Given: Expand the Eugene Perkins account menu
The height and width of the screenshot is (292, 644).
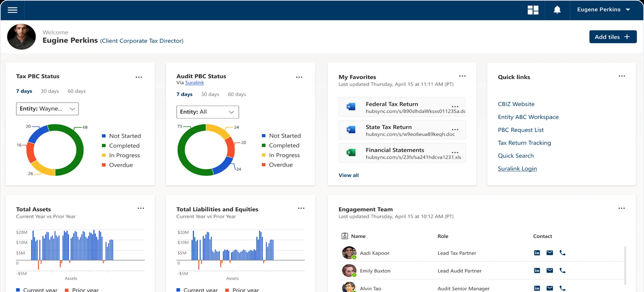Looking at the screenshot, I should pyautogui.click(x=604, y=10).
